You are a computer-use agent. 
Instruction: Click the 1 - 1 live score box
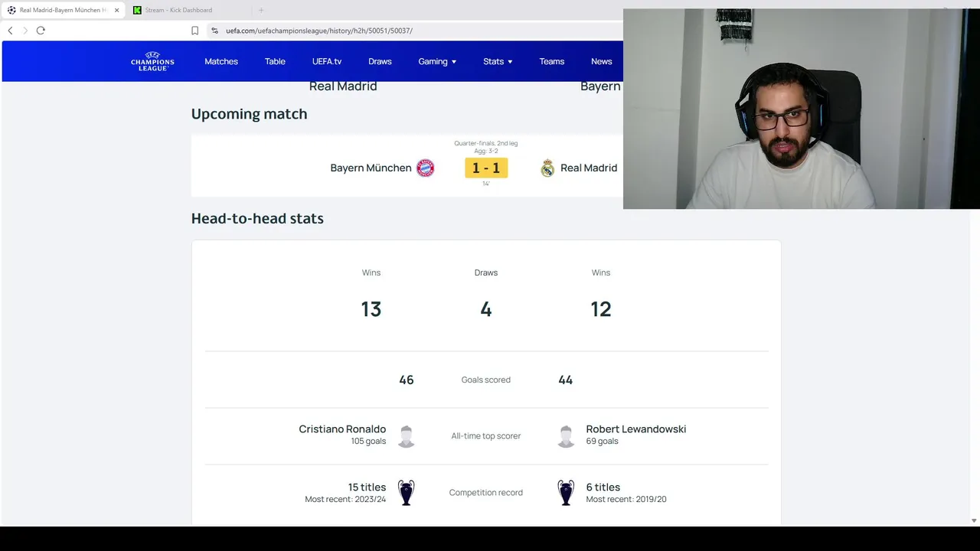coord(486,168)
